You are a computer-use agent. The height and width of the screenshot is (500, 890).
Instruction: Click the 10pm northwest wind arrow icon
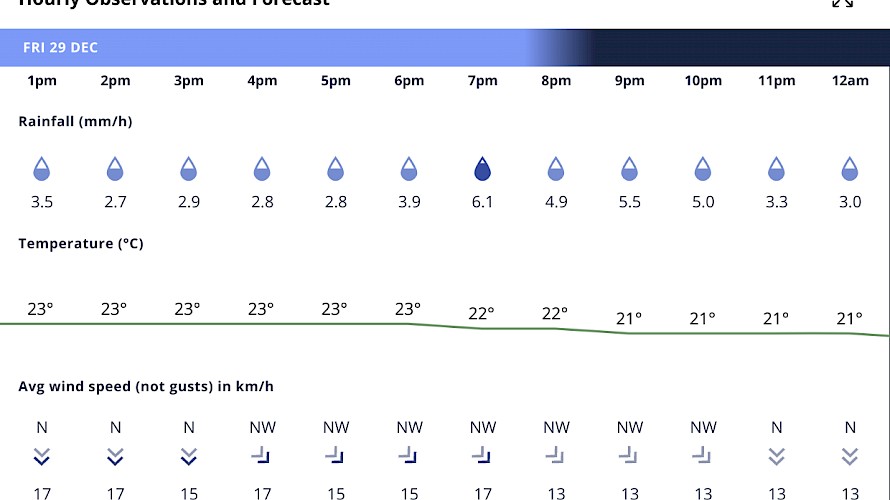tap(703, 456)
